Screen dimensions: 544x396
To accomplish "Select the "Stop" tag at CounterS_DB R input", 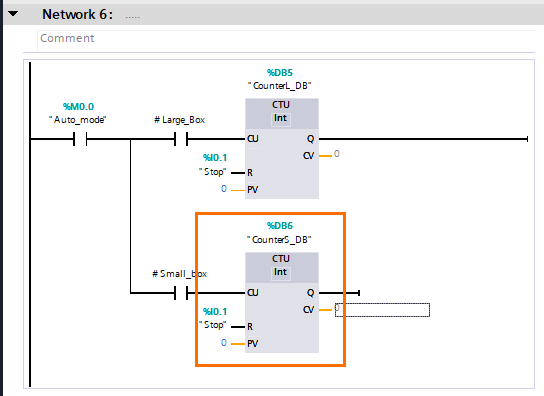I will [x=213, y=325].
